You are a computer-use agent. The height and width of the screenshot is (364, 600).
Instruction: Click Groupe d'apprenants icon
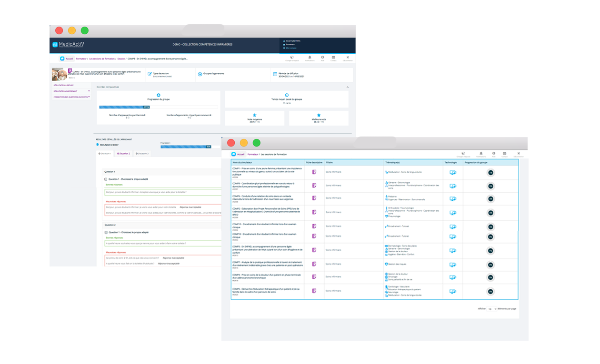pos(200,74)
